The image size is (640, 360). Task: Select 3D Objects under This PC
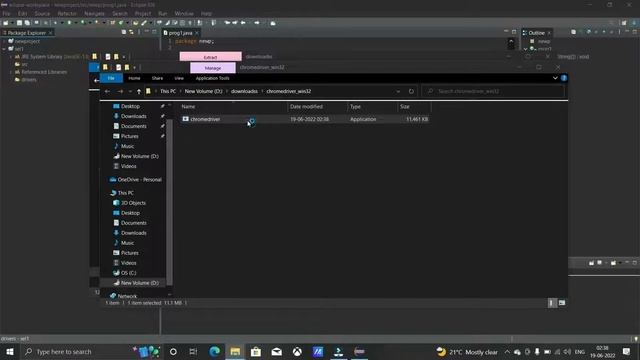[x=133, y=203]
